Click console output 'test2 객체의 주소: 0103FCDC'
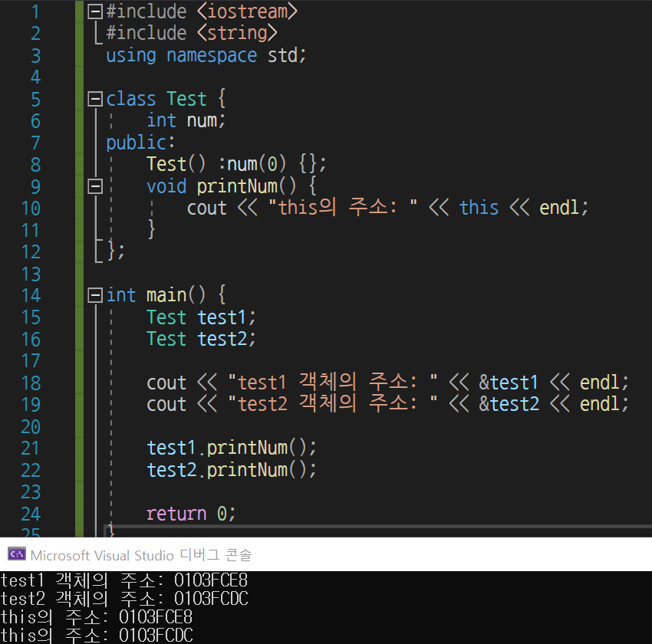The height and width of the screenshot is (644, 652). pos(124,598)
